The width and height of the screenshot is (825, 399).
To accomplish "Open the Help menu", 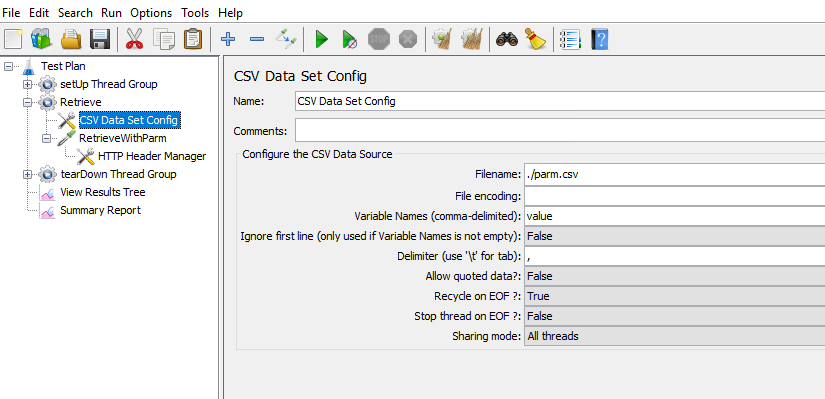I will click(230, 13).
